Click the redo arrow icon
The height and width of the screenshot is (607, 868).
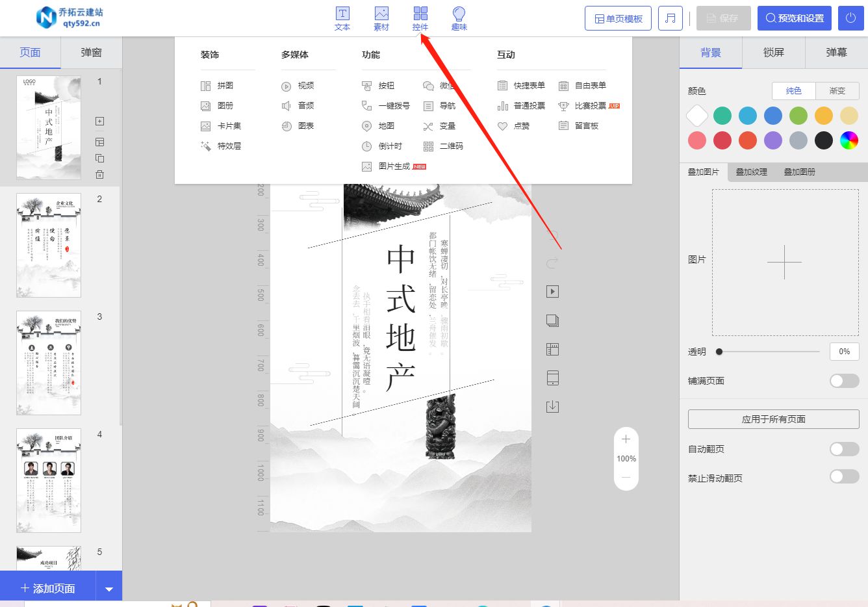click(552, 263)
